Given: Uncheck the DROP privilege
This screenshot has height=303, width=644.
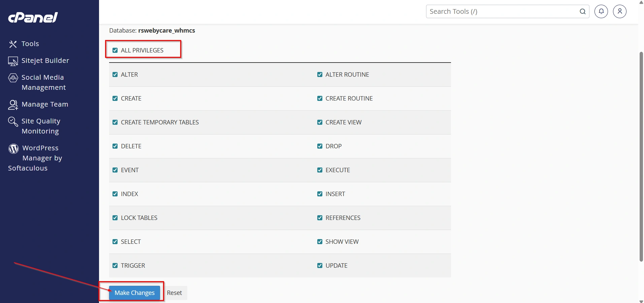Looking at the screenshot, I should pyautogui.click(x=320, y=146).
